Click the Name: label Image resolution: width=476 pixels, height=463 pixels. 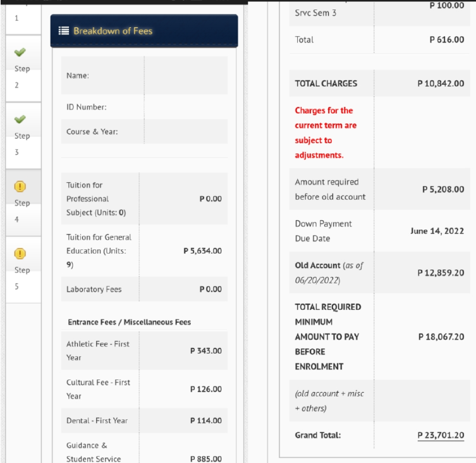[78, 76]
